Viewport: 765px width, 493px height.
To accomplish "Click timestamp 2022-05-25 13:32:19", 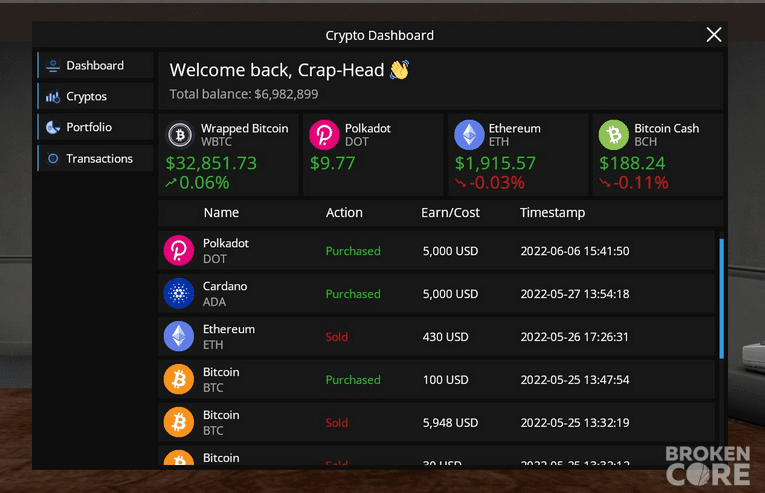I will 575,423.
